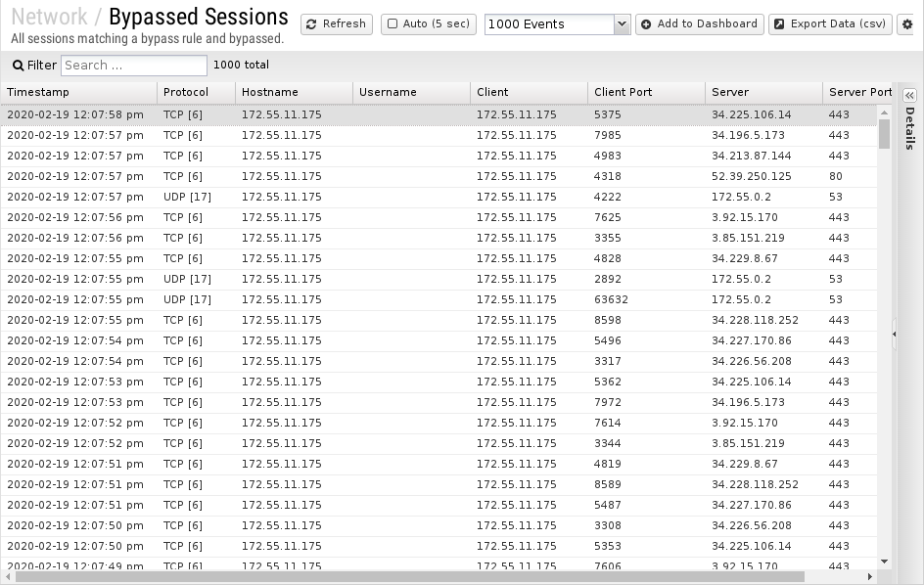Viewport: 924px width, 585px height.
Task: Click client port 5487 cell
Action: coord(646,506)
